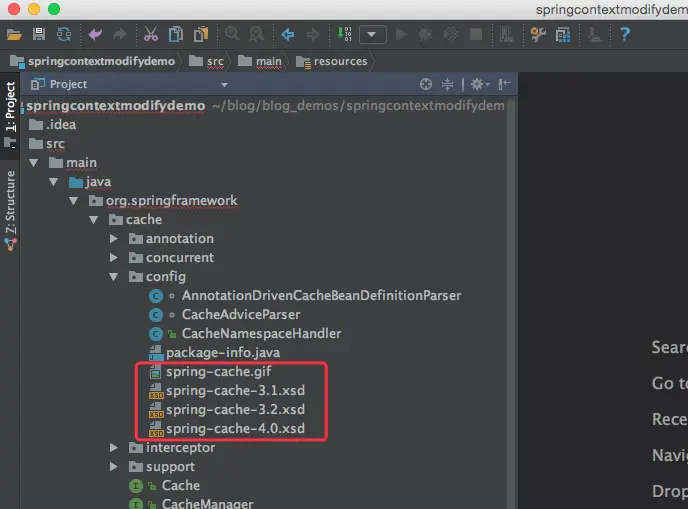
Task: Collapse the config package arrow
Action: [x=114, y=277]
